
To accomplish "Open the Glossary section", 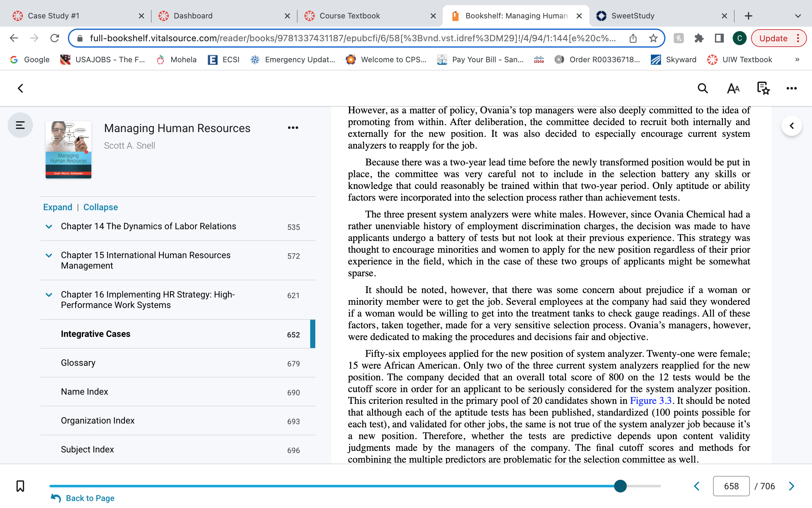I will tap(178, 363).
